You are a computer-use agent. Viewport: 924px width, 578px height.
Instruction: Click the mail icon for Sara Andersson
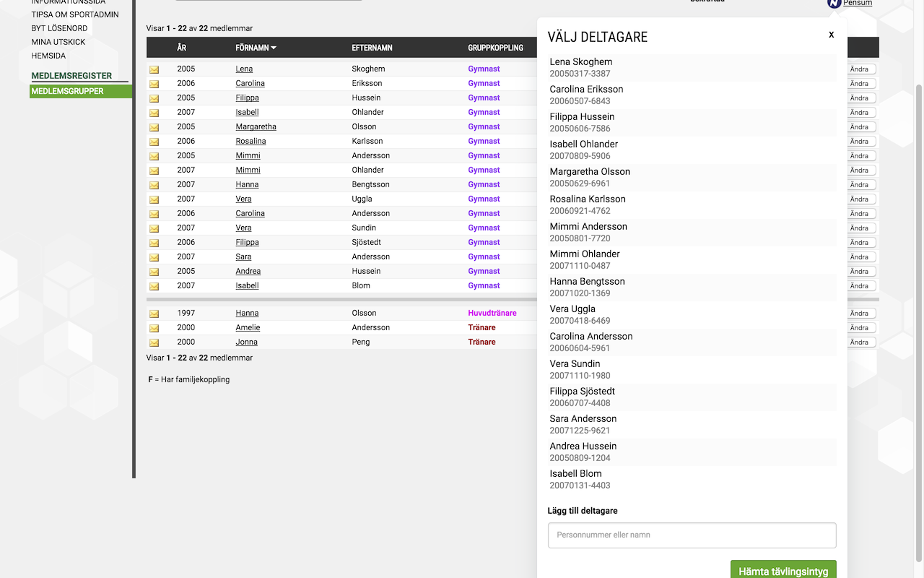tap(154, 257)
